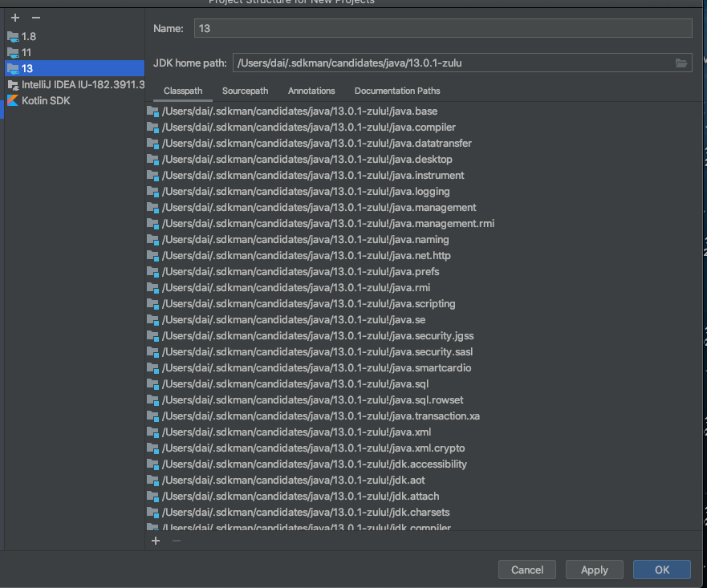Select the java.naming classpath entry
The image size is (707, 588).
click(x=424, y=240)
